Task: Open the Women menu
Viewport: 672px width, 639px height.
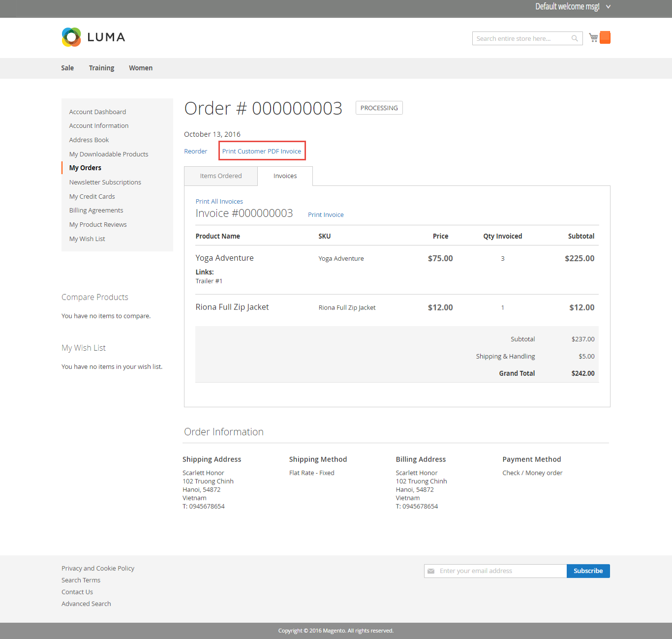Action: [x=140, y=68]
